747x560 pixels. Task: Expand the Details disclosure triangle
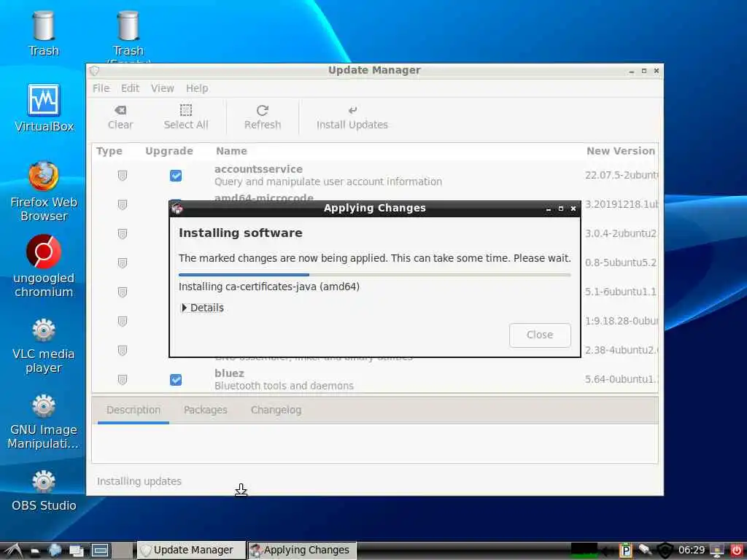[185, 308]
